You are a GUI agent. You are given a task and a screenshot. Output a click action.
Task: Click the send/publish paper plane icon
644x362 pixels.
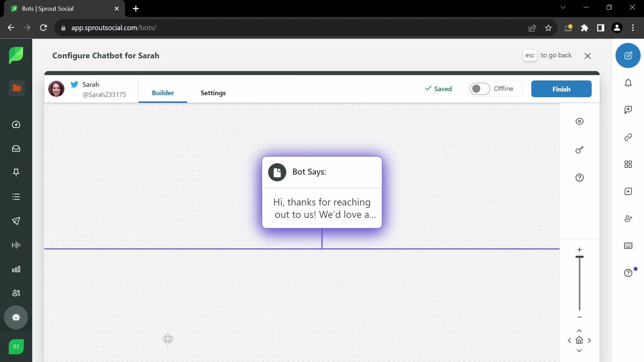16,221
